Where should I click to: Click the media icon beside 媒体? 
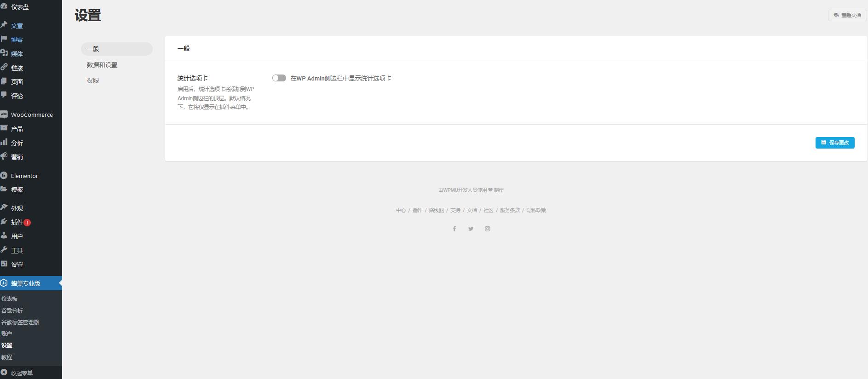pos(4,53)
